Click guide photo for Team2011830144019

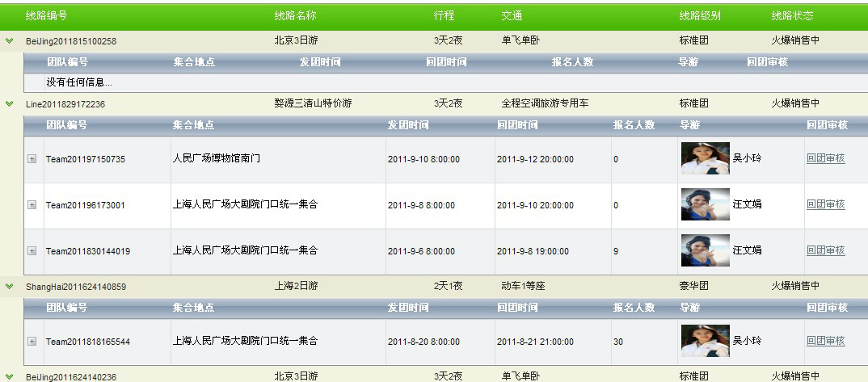tap(705, 250)
